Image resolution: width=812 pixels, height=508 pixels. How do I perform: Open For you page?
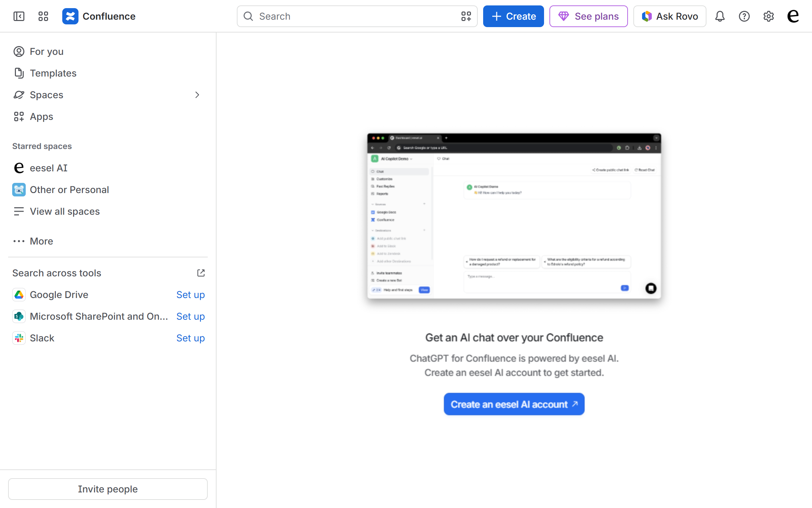pyautogui.click(x=108, y=51)
